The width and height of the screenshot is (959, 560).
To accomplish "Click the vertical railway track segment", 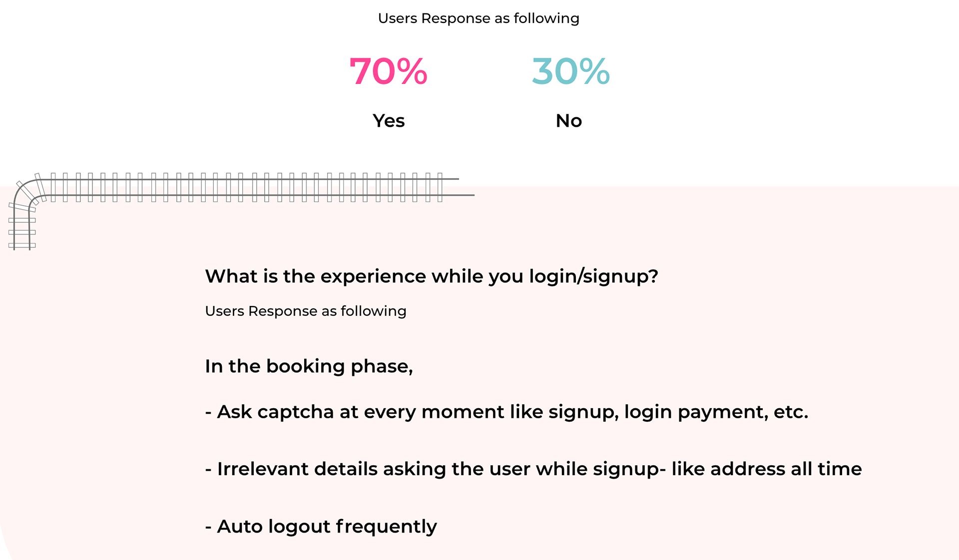I will pyautogui.click(x=22, y=231).
